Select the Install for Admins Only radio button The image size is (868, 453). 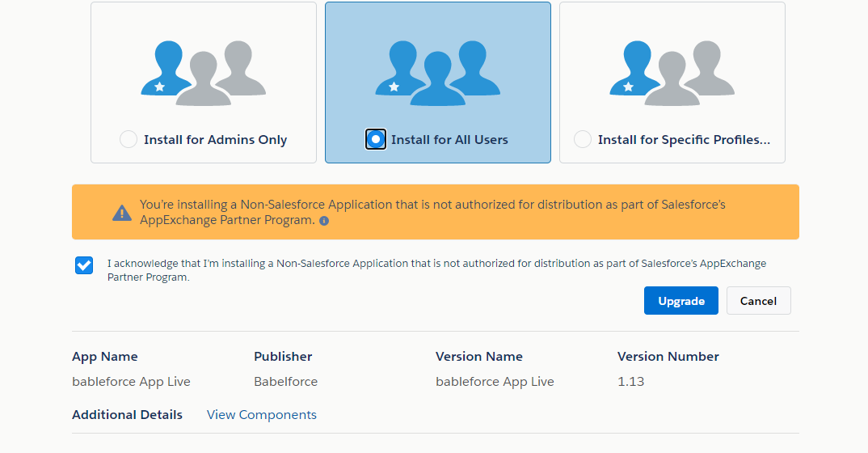click(129, 139)
